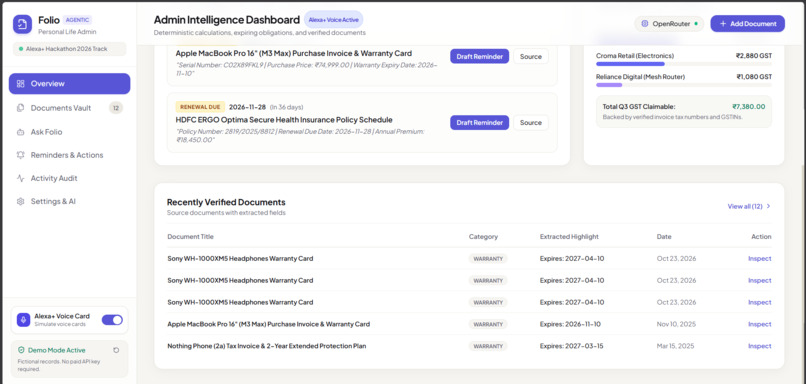Inspect the Apple MacBook Pro warranty row
This screenshot has height=384, width=806.
[760, 324]
